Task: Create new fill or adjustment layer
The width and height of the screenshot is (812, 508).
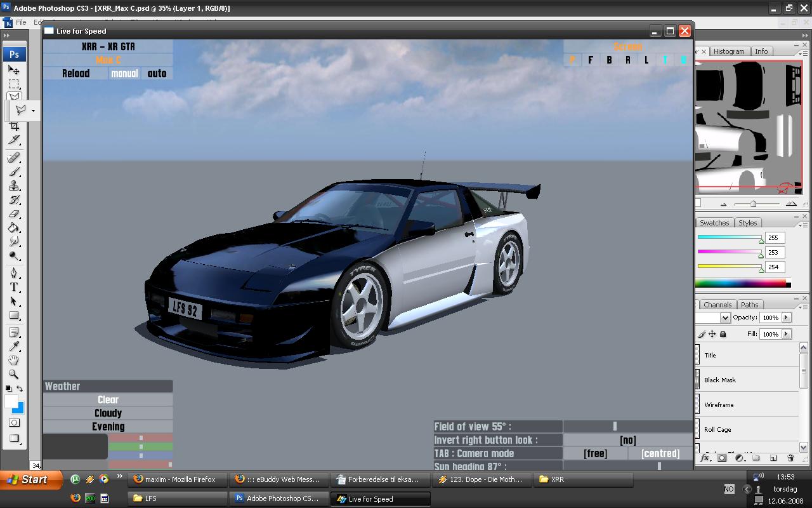Action: 739,458
